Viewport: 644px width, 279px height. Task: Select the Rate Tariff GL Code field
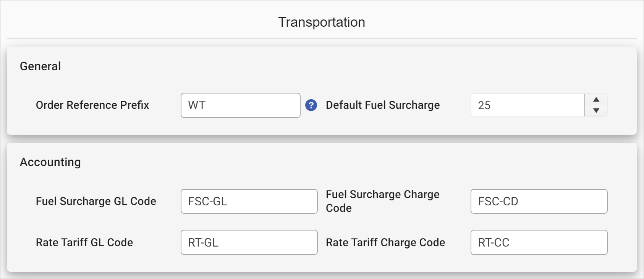[x=249, y=242]
